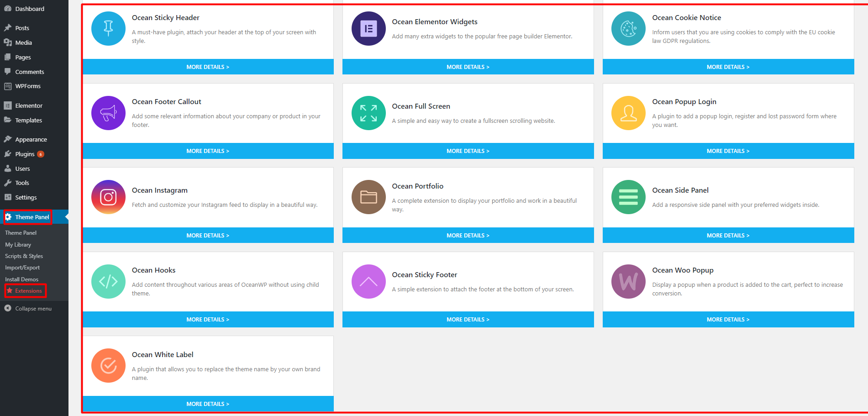Image resolution: width=868 pixels, height=416 pixels.
Task: Click the Plugins plug icon
Action: coord(8,154)
